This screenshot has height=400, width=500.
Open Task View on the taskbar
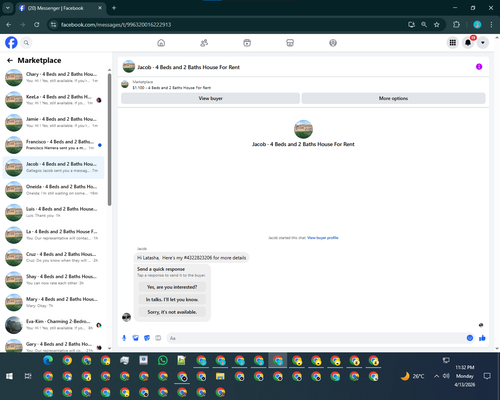click(x=28, y=376)
